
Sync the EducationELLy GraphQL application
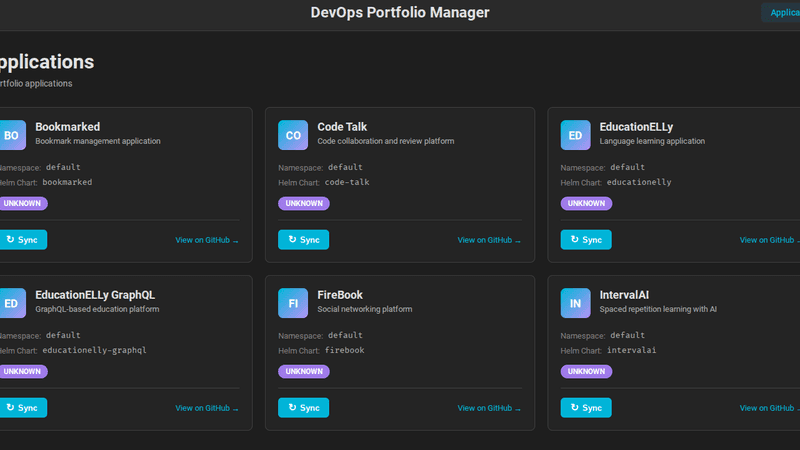coord(23,408)
